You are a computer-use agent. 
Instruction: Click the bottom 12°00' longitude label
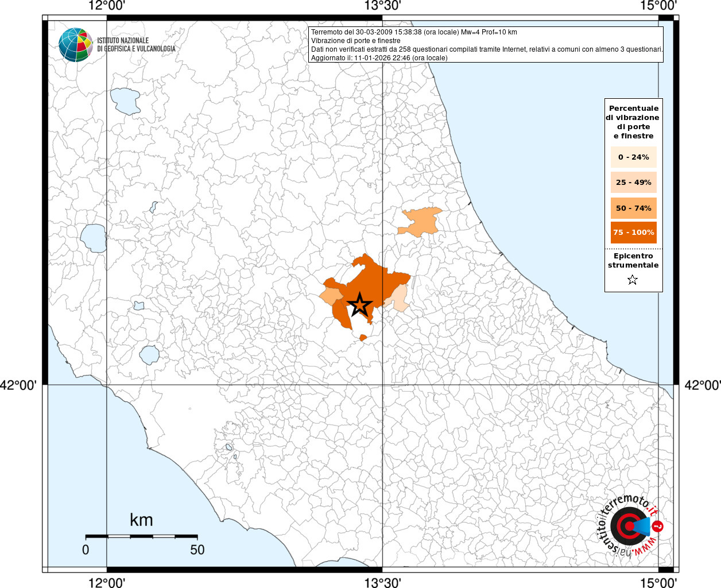point(107,582)
